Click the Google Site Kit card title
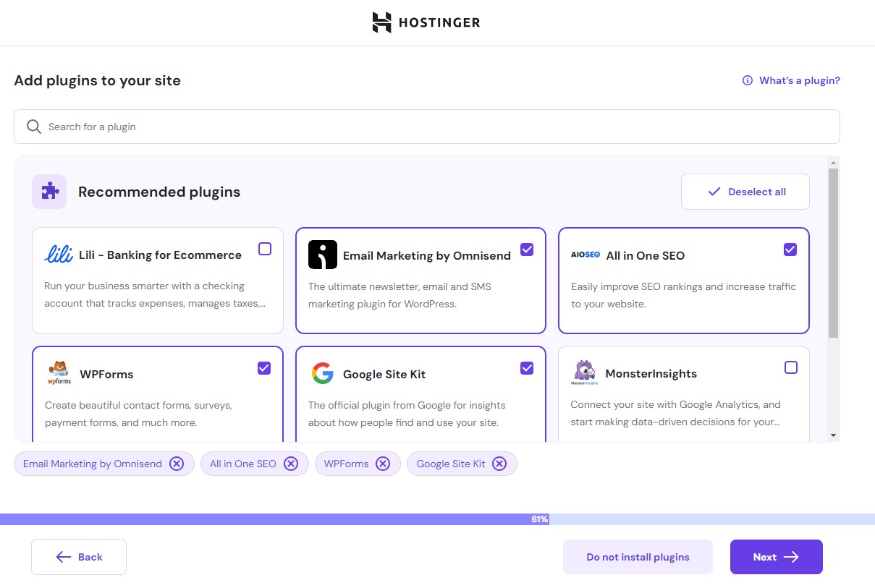875x588 pixels. 384,374
